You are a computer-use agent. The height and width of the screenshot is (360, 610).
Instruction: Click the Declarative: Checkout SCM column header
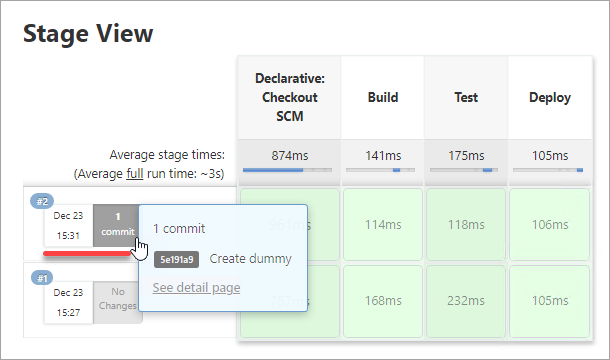pyautogui.click(x=289, y=97)
